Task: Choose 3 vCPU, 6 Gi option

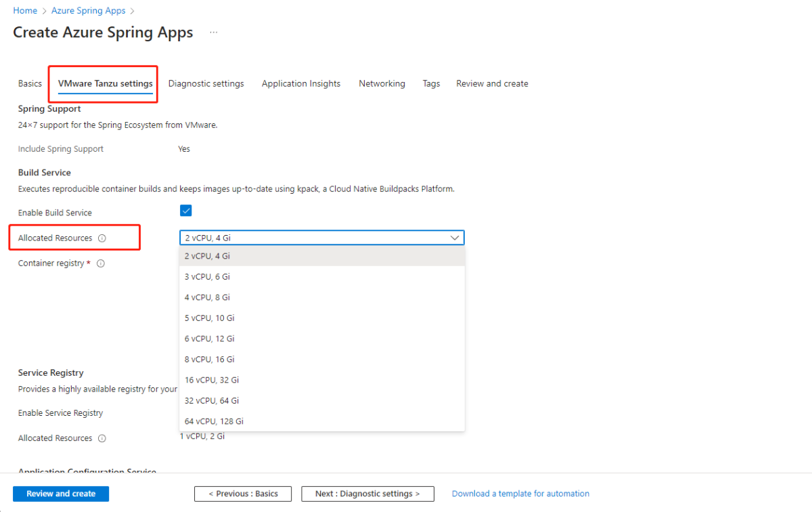Action: 322,277
